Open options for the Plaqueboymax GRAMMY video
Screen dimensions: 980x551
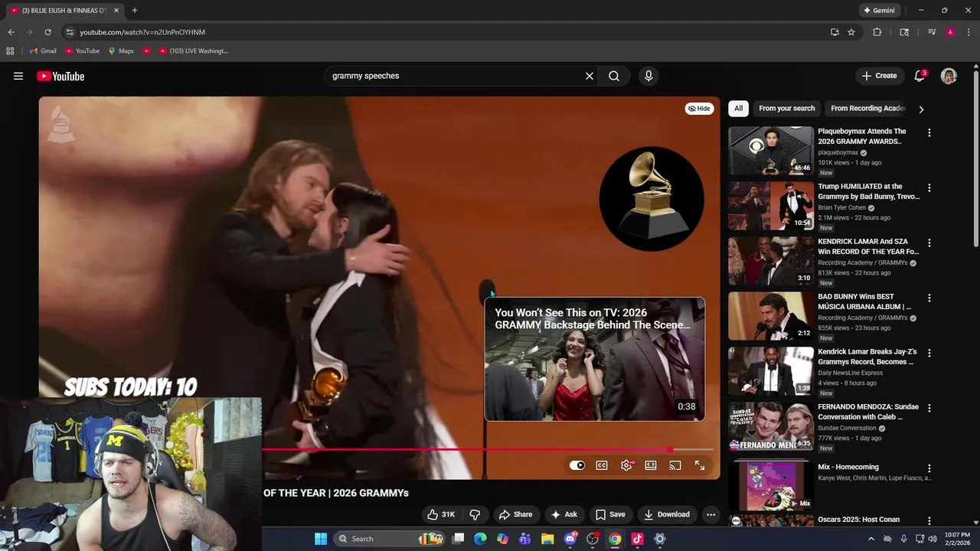929,133
